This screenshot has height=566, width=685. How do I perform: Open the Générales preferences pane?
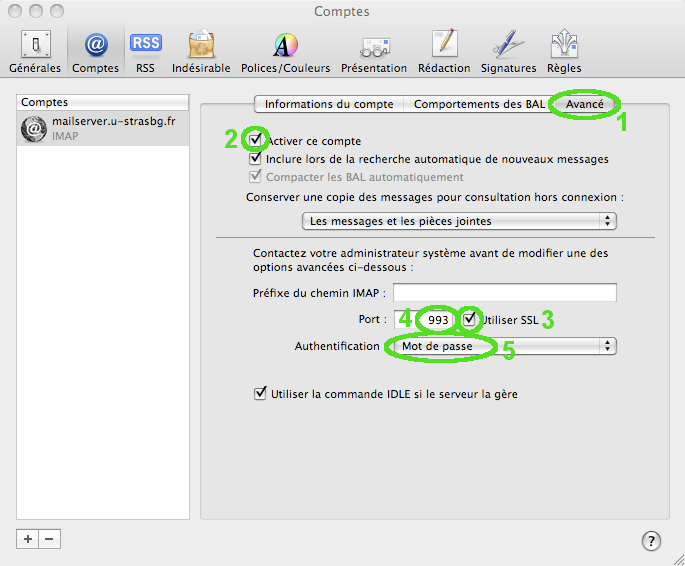pyautogui.click(x=35, y=50)
